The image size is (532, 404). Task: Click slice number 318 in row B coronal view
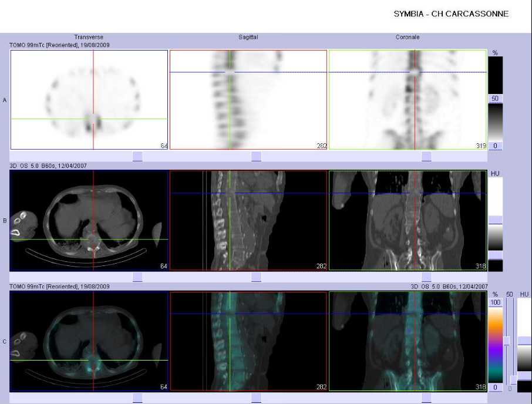pyautogui.click(x=481, y=266)
